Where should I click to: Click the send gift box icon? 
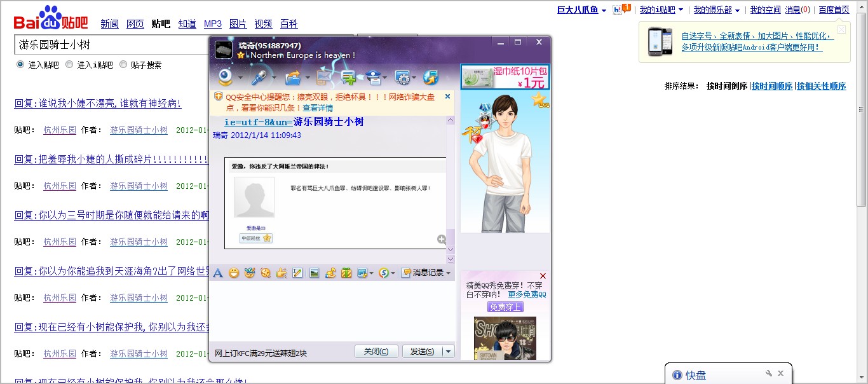346,273
